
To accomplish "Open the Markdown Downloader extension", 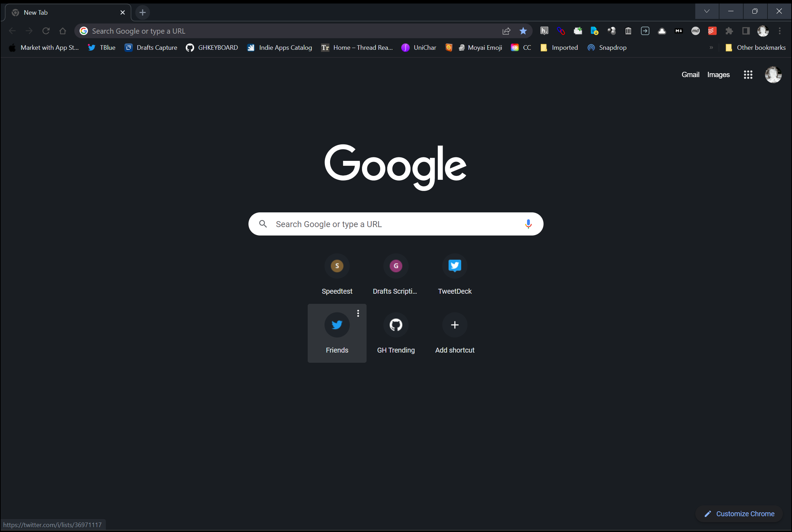I will coord(679,31).
